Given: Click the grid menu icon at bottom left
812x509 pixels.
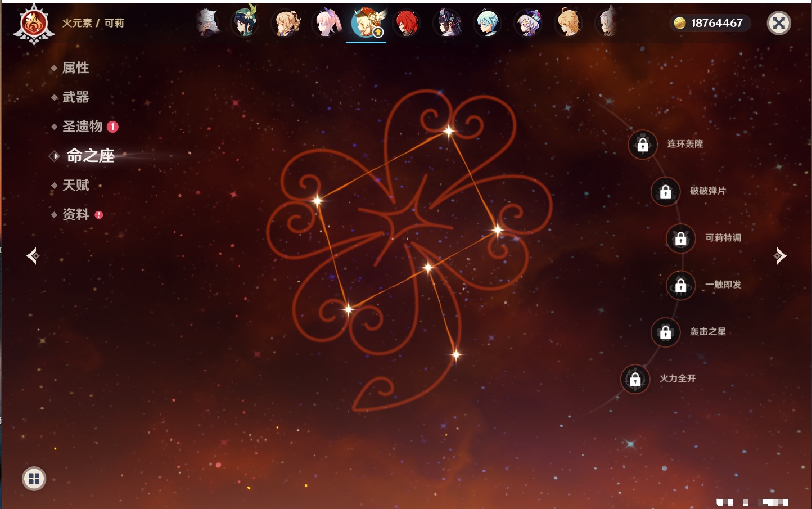Looking at the screenshot, I should (34, 479).
